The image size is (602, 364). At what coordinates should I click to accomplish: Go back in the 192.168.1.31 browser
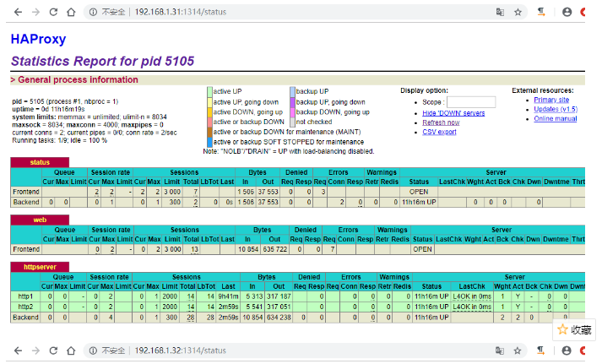pyautogui.click(x=18, y=13)
